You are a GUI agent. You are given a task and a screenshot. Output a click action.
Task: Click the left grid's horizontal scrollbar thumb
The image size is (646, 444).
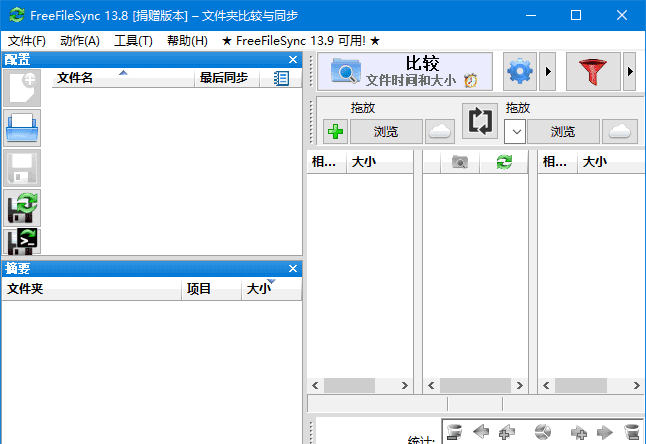349,386
